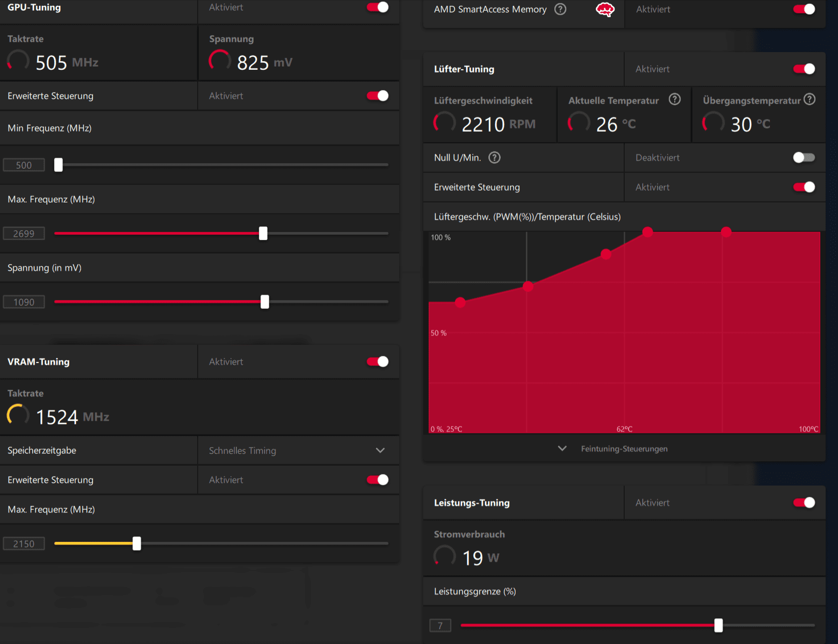Viewport: 838px width, 644px height.
Task: Enable the Null U/Min. toggle
Action: pyautogui.click(x=804, y=157)
